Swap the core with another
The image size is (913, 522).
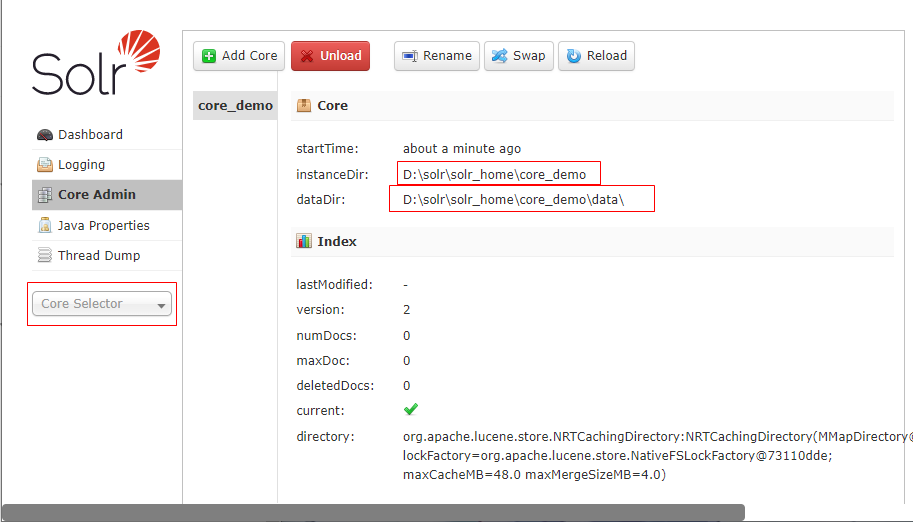click(x=519, y=56)
